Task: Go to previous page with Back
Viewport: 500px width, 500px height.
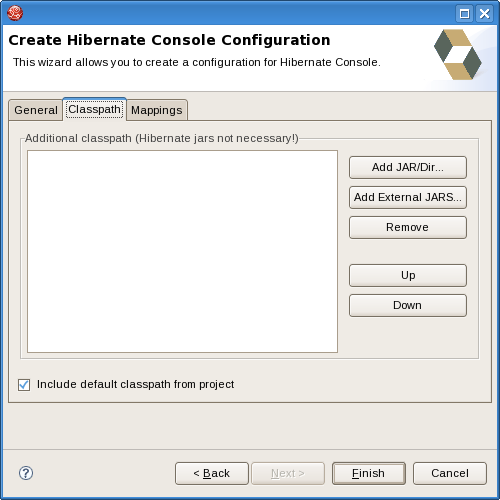Action: pos(212,473)
